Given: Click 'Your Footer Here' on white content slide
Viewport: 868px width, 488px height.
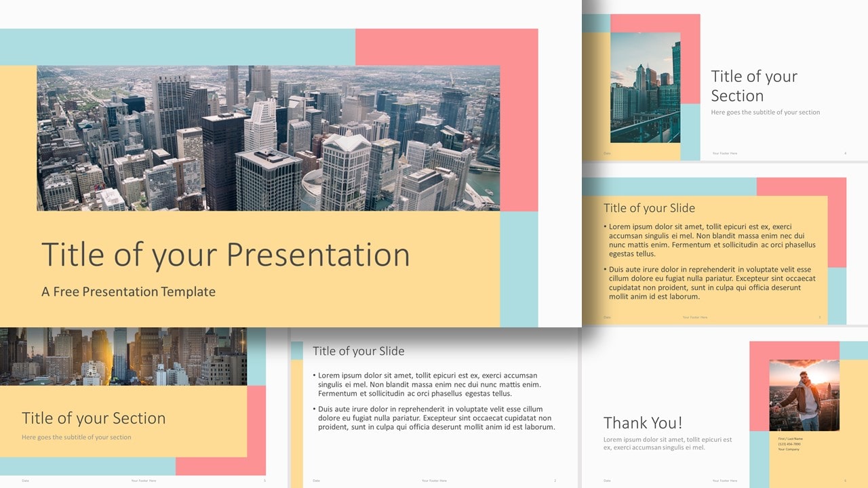Looking at the screenshot, I should (434, 481).
